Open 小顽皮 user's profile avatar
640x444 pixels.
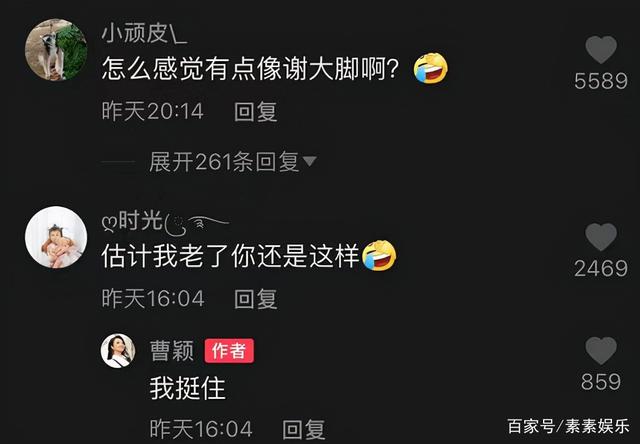56,49
